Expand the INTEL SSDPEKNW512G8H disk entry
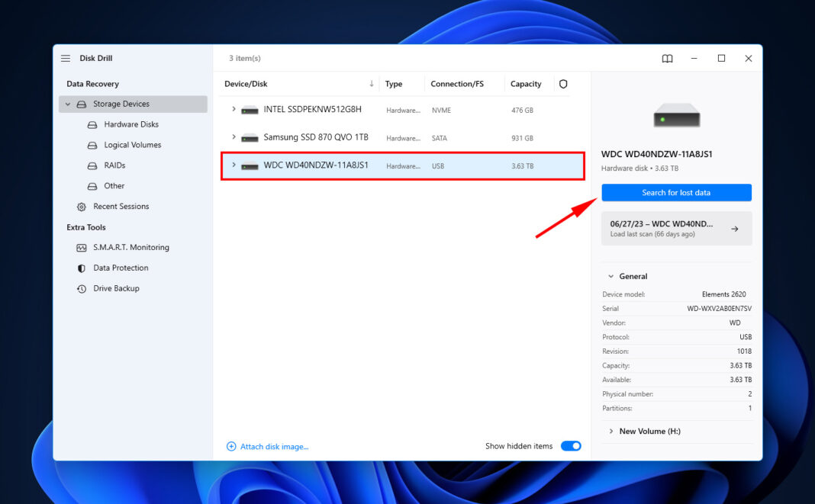 click(x=234, y=110)
